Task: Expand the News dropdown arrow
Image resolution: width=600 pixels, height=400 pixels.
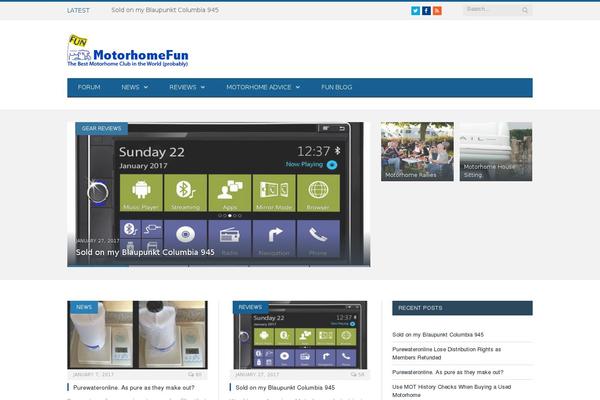Action: coord(146,88)
